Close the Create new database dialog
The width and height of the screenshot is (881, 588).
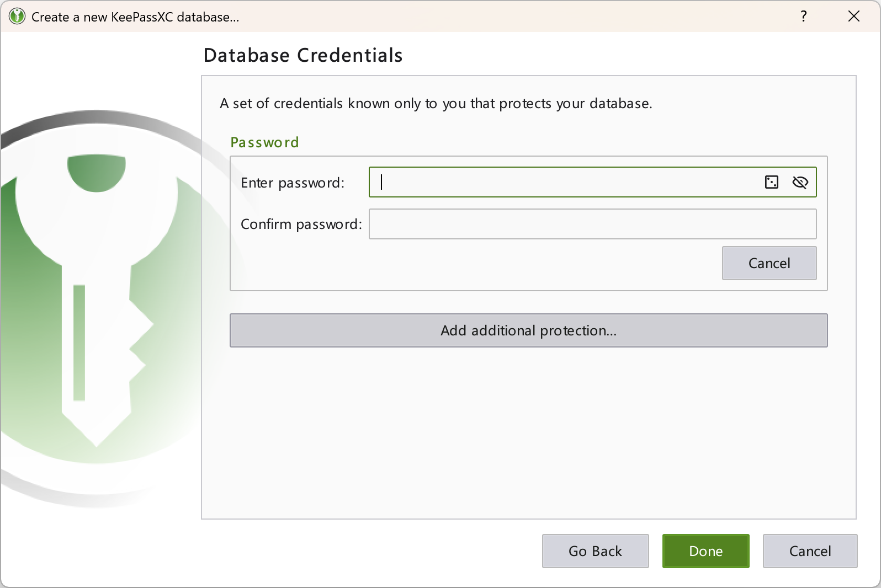click(853, 17)
